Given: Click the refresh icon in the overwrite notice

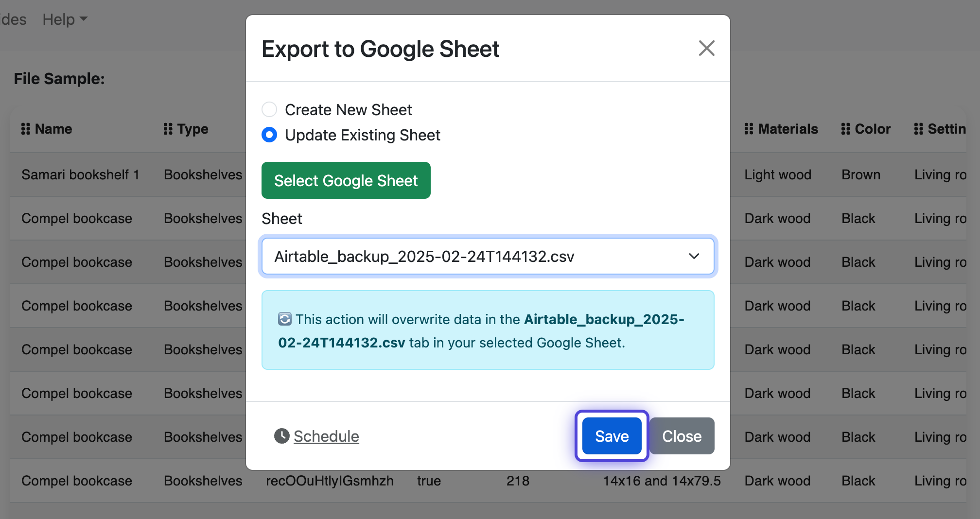Looking at the screenshot, I should pos(285,319).
